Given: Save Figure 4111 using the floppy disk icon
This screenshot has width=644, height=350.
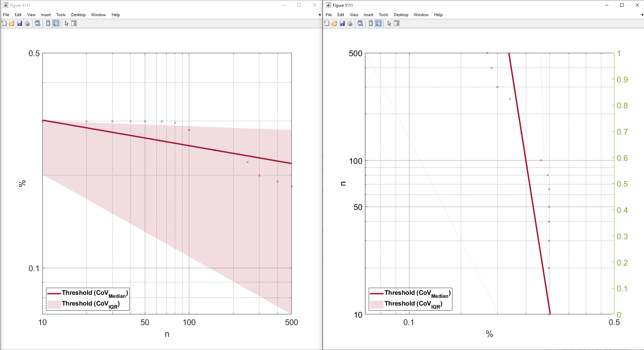Looking at the screenshot, I should (x=19, y=23).
